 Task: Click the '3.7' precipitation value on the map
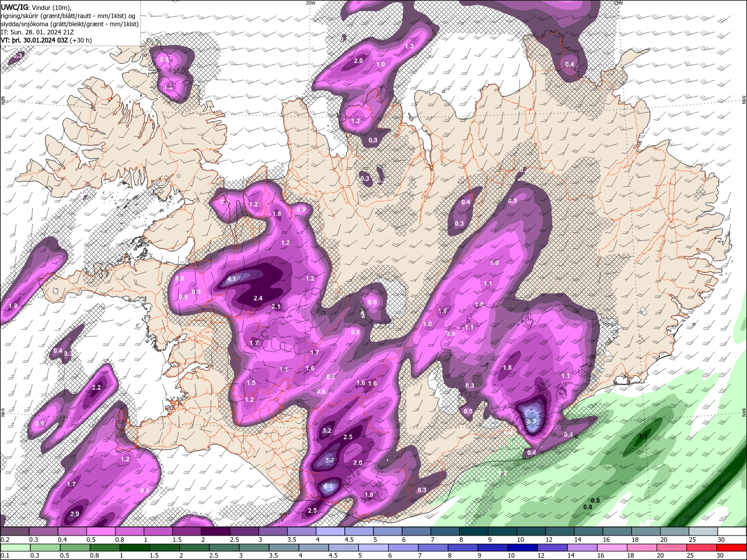[x=329, y=461]
